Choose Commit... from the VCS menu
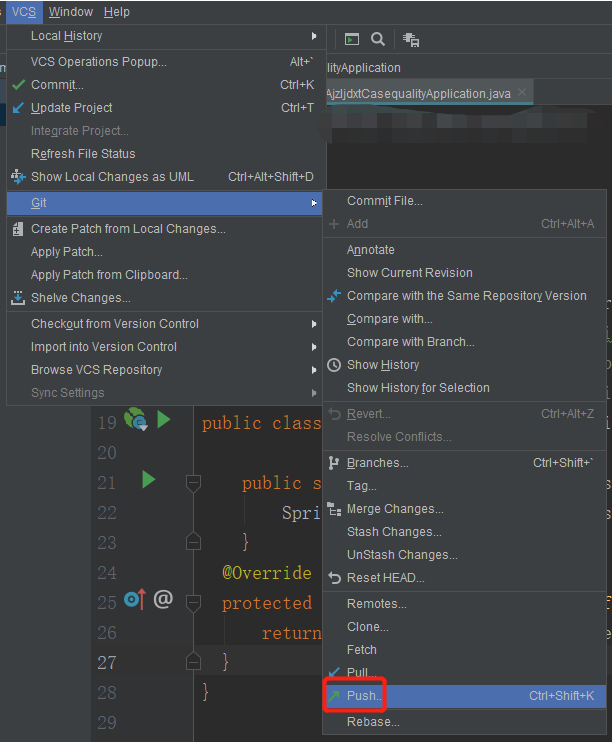Image resolution: width=612 pixels, height=742 pixels. pos(57,85)
